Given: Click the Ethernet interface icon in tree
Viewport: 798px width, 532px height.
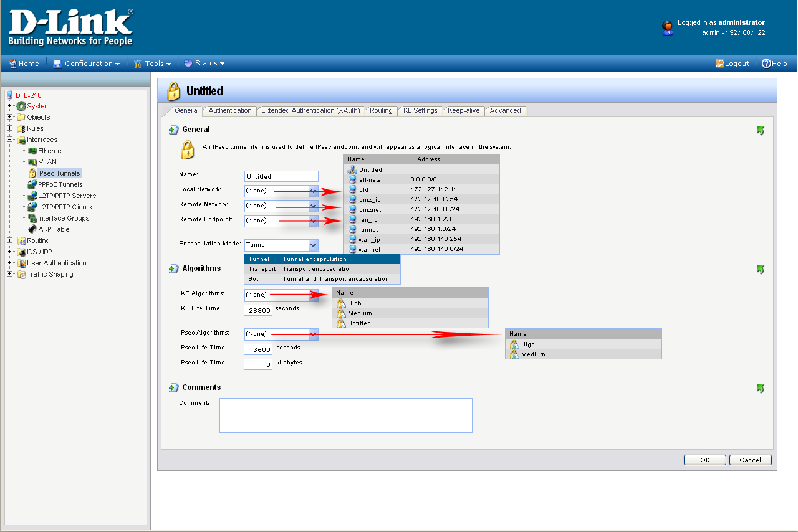Looking at the screenshot, I should [32, 151].
